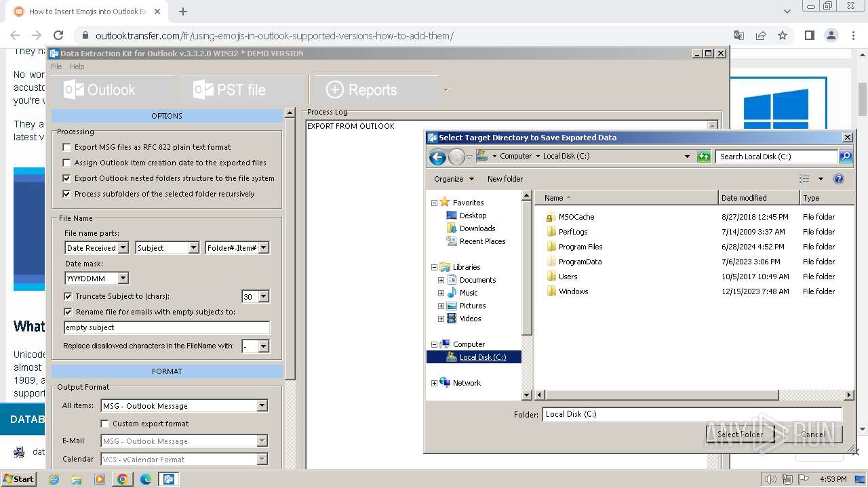Screen dimensions: 868x488
Task: Select Recent Places in Favorites
Action: pyautogui.click(x=482, y=241)
